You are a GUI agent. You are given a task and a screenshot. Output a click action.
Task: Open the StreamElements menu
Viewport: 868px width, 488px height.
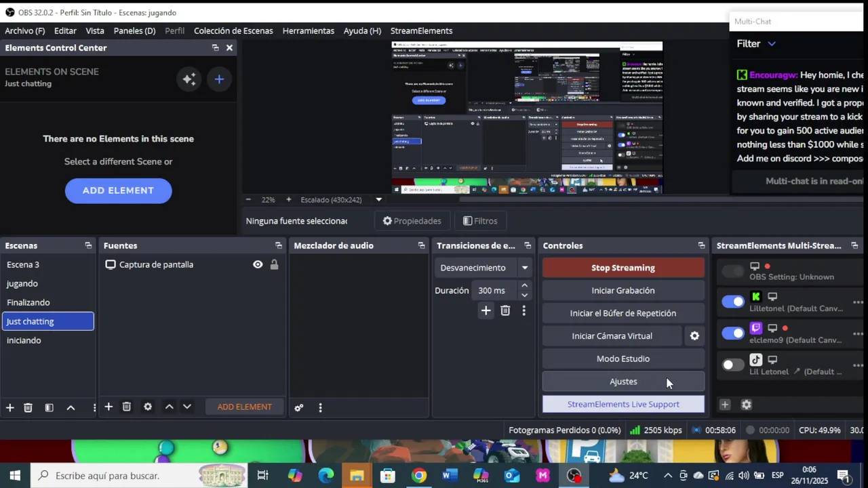point(421,30)
